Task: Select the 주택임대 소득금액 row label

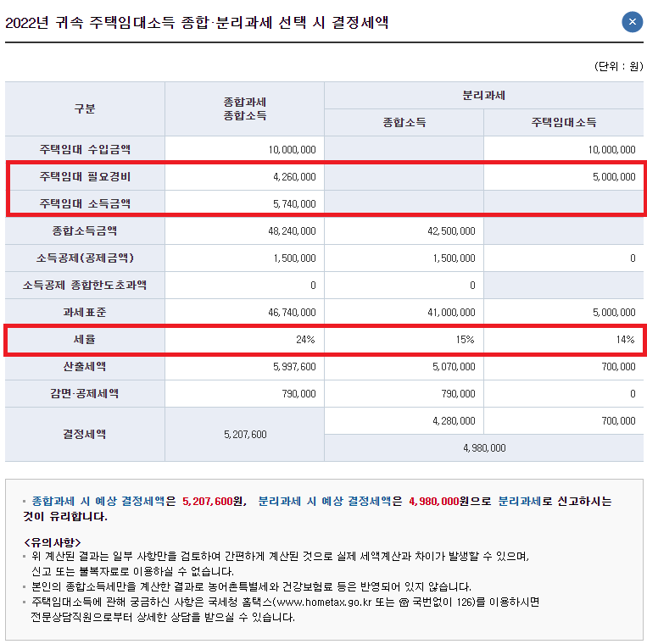Action: pos(85,203)
